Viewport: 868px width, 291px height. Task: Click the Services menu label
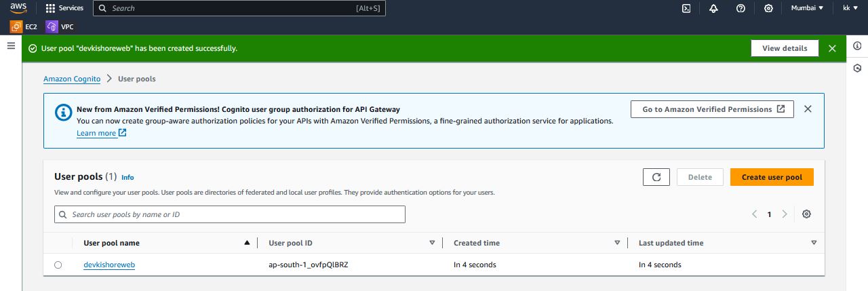pos(71,8)
